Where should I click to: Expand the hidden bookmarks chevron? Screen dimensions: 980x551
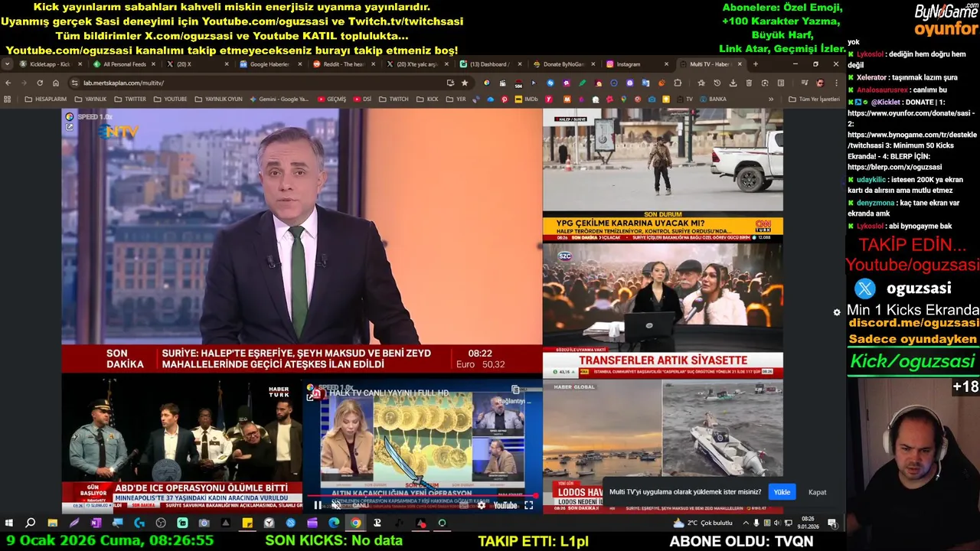point(771,99)
